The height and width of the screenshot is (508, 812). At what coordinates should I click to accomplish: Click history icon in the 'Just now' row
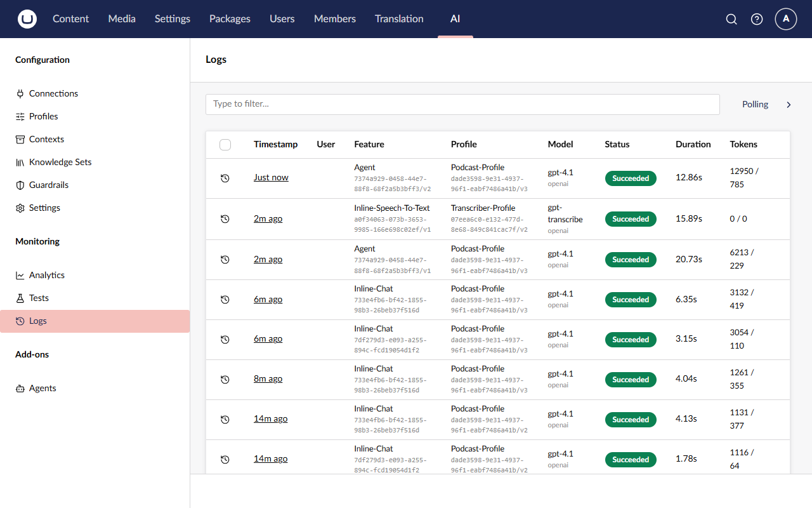(225, 178)
